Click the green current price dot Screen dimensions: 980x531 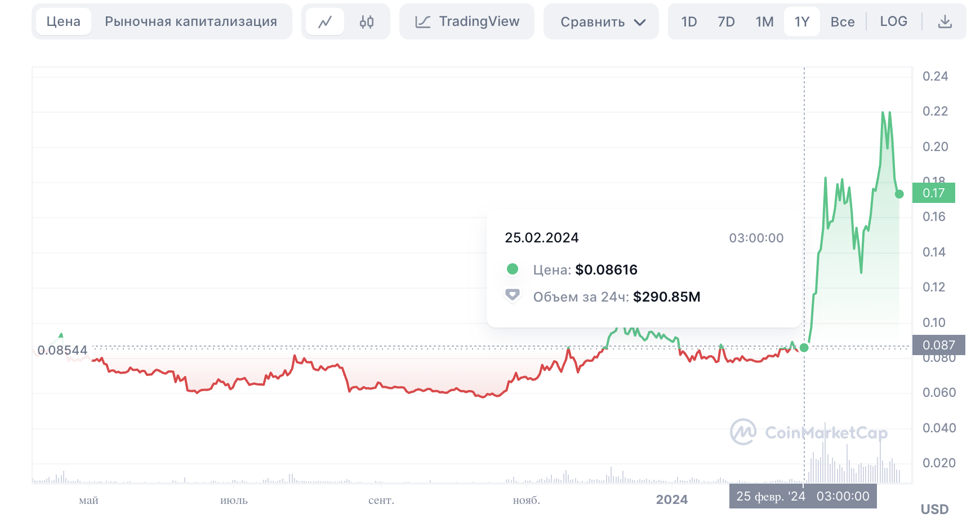pos(899,194)
